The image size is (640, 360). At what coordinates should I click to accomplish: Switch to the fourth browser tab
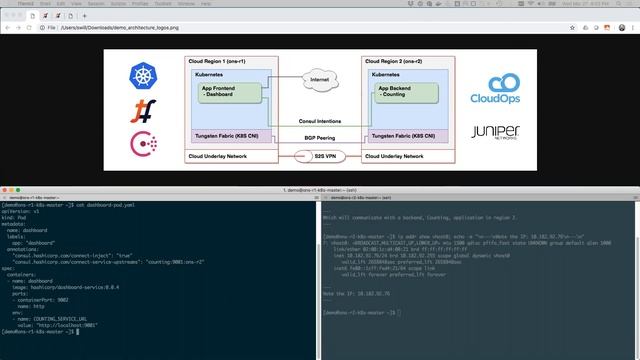(71, 16)
